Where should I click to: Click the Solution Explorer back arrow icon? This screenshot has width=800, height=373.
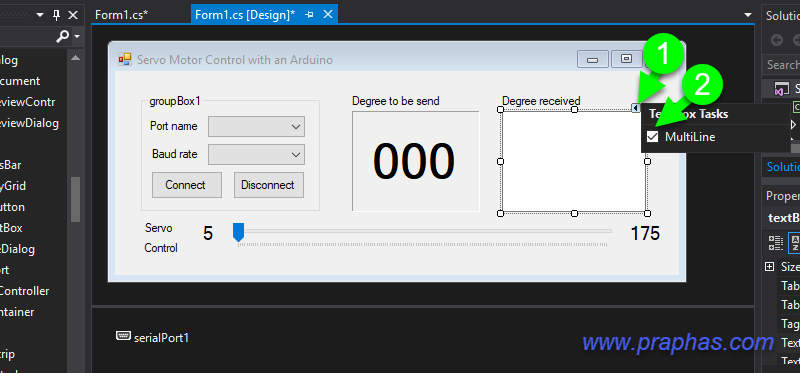click(777, 40)
